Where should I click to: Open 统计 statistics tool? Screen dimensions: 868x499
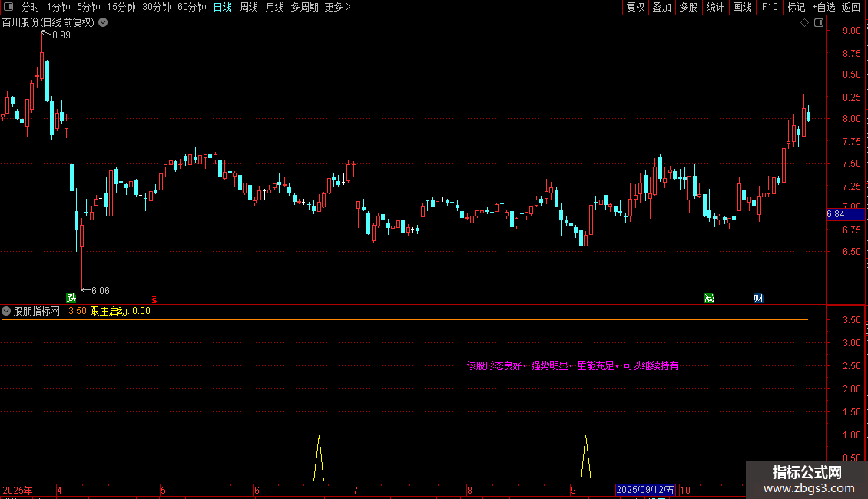click(715, 7)
